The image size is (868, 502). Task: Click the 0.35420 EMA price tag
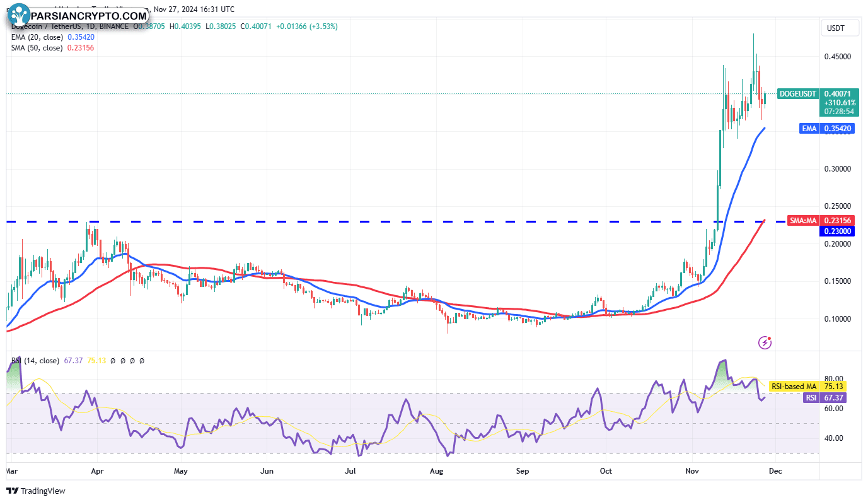pos(837,129)
